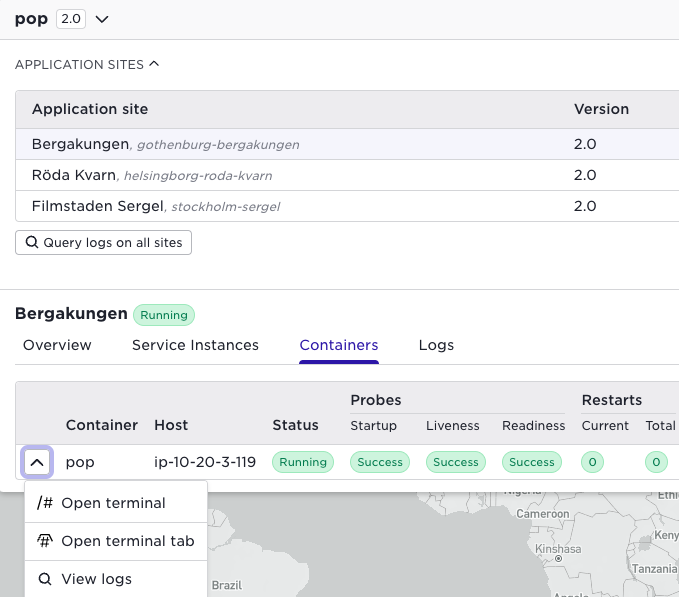Click the Cameroon label on the map
This screenshot has width=679, height=597.
pyautogui.click(x=543, y=514)
